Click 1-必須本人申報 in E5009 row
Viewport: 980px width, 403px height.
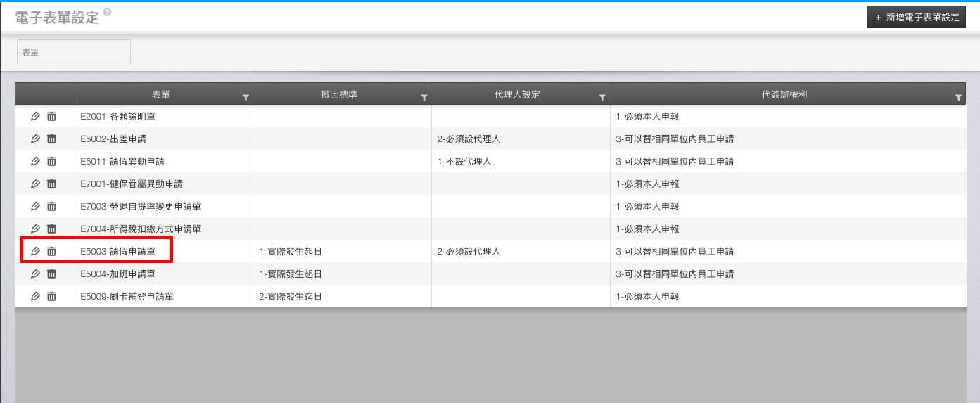click(647, 296)
